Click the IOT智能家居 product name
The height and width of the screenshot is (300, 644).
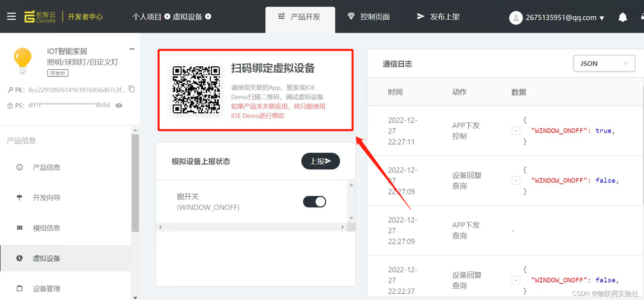click(x=67, y=51)
